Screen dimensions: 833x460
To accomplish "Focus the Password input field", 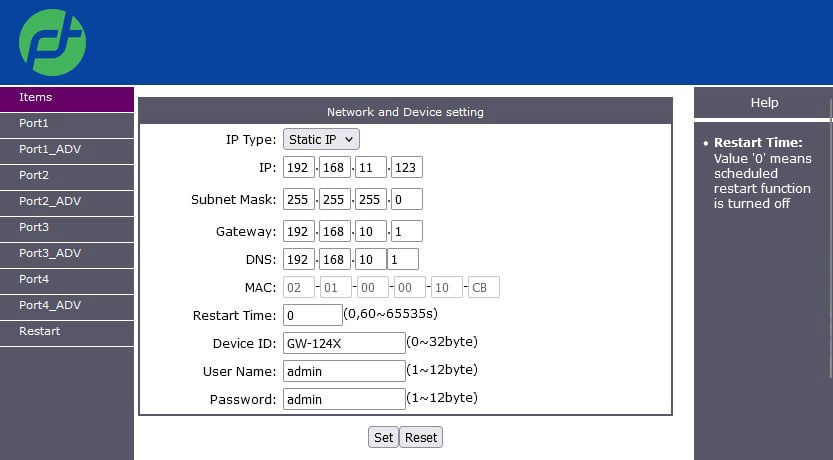I will click(x=343, y=399).
